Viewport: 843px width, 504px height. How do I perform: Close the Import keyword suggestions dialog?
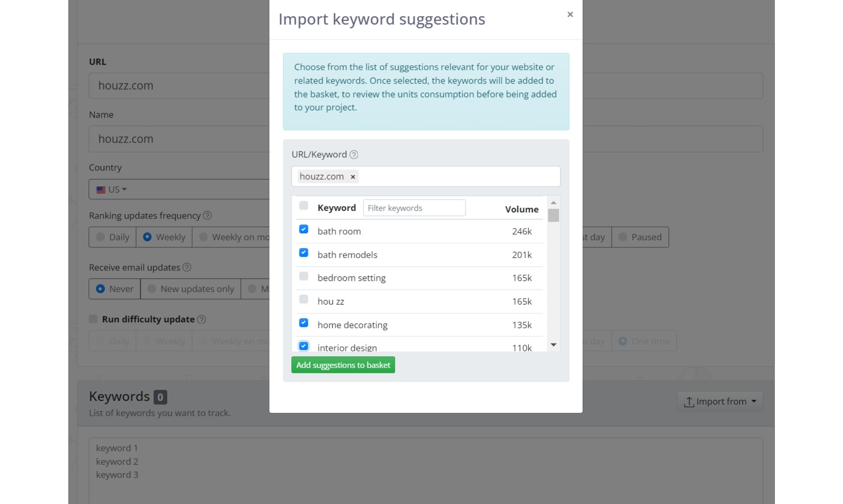click(570, 14)
